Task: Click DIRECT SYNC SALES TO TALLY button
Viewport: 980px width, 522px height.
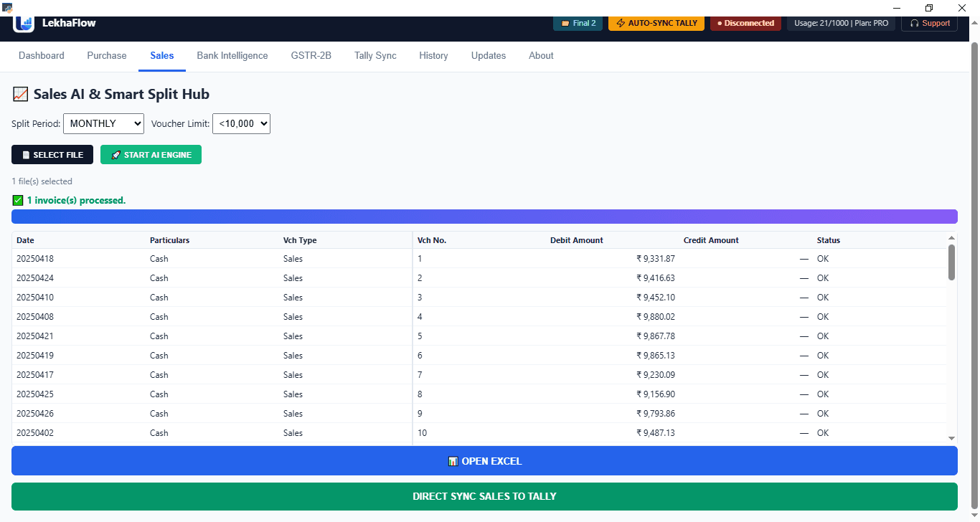Action: [x=484, y=496]
